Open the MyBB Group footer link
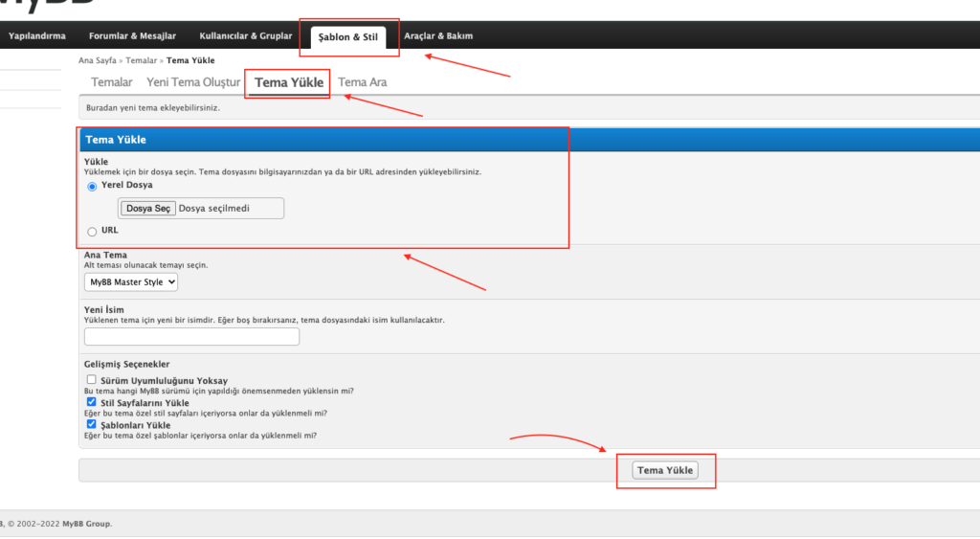Viewport: 980px width, 539px height. coord(87,524)
